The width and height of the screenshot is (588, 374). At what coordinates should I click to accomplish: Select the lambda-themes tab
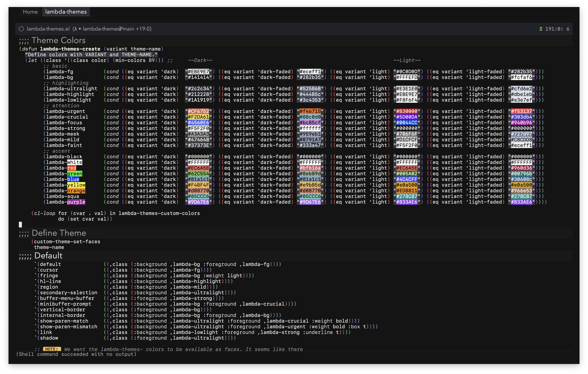(66, 12)
